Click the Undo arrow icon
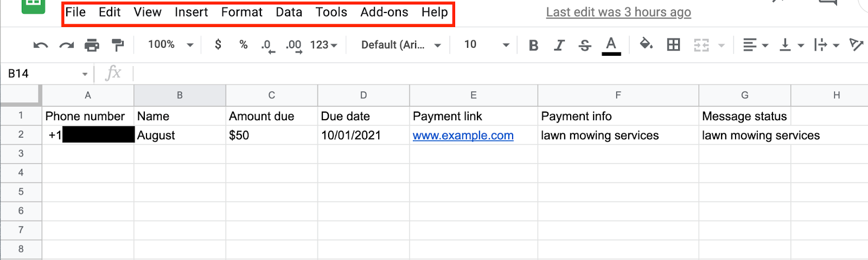Image resolution: width=868 pixels, height=260 pixels. click(41, 45)
